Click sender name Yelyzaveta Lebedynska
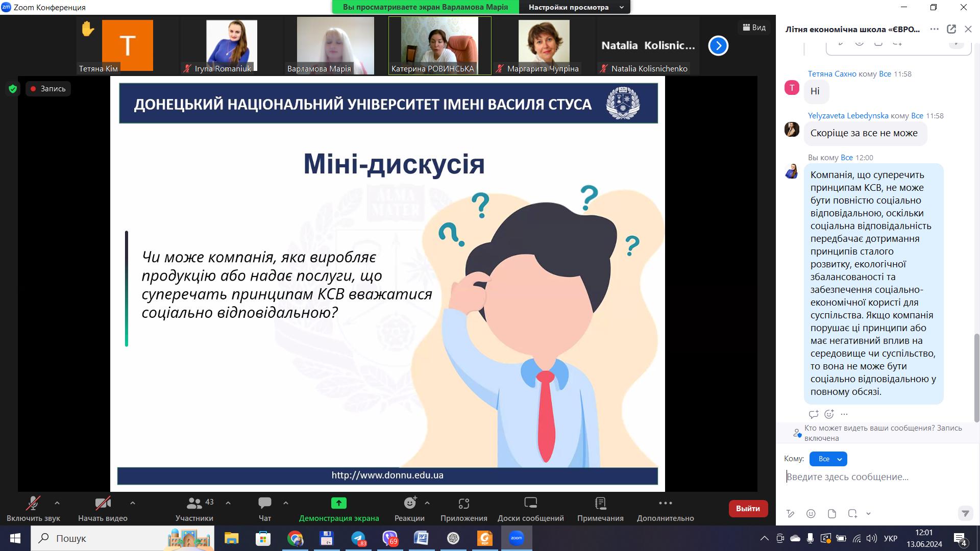The height and width of the screenshot is (551, 980). pyautogui.click(x=848, y=116)
